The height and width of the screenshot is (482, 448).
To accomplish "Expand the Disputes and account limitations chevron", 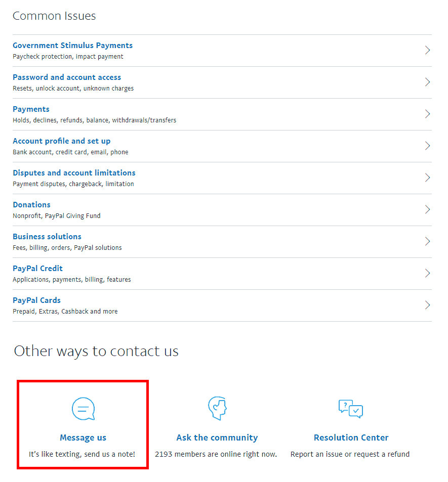I will coord(427,178).
